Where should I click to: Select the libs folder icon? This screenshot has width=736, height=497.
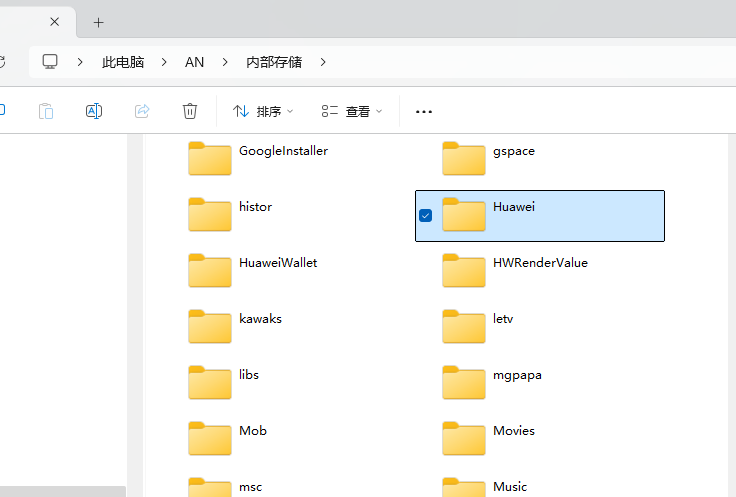[x=210, y=382]
